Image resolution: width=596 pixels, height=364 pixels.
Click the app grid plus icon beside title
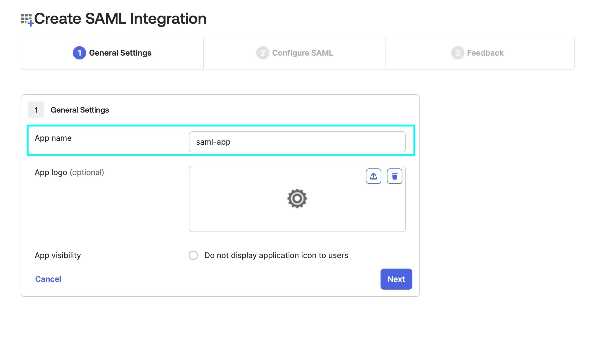click(27, 20)
